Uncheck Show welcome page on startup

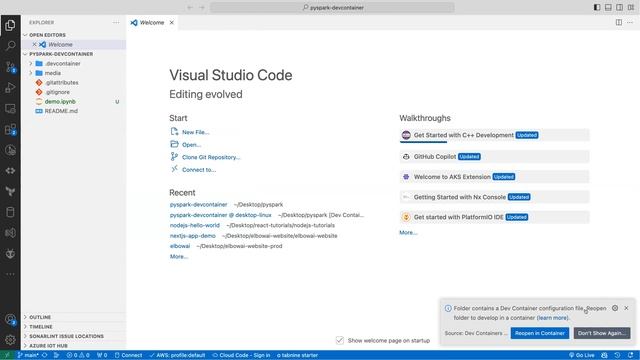(340, 340)
